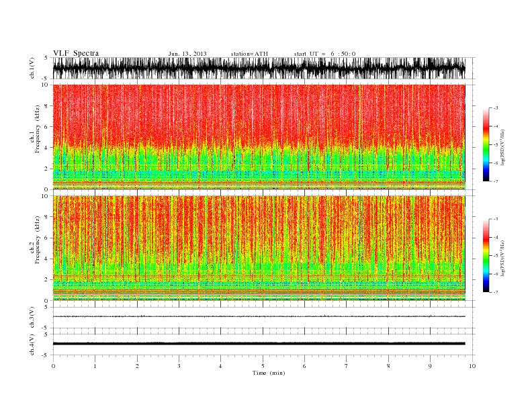Click the ch.1 frequency tick label "8"
Image resolution: width=532 pixels, height=411 pixels.
point(46,106)
